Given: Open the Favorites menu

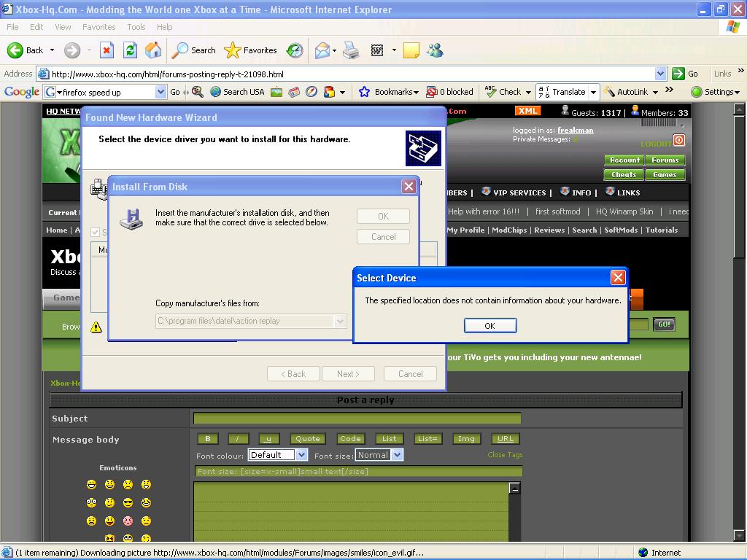Looking at the screenshot, I should pos(98,27).
